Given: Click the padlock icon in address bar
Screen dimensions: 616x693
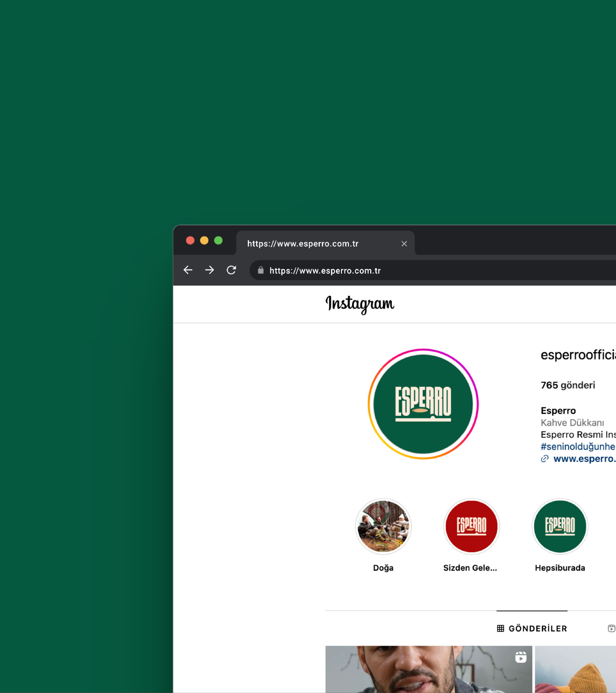Looking at the screenshot, I should pyautogui.click(x=261, y=270).
